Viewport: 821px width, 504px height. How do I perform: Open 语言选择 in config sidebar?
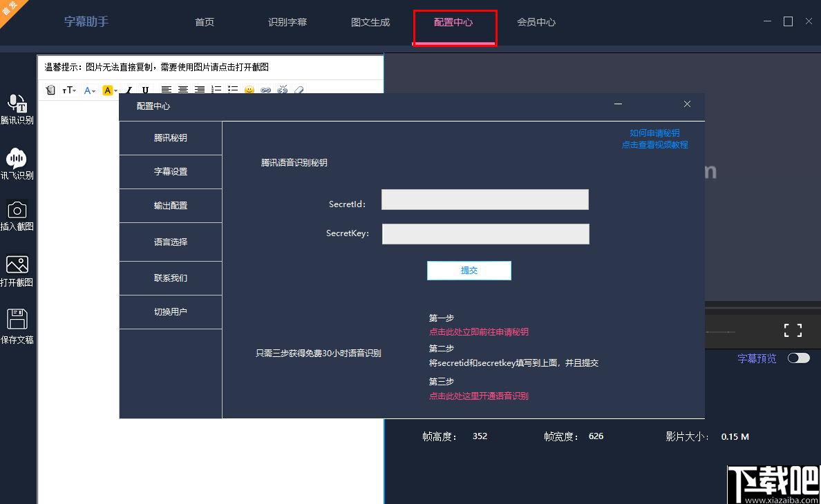pyautogui.click(x=171, y=242)
